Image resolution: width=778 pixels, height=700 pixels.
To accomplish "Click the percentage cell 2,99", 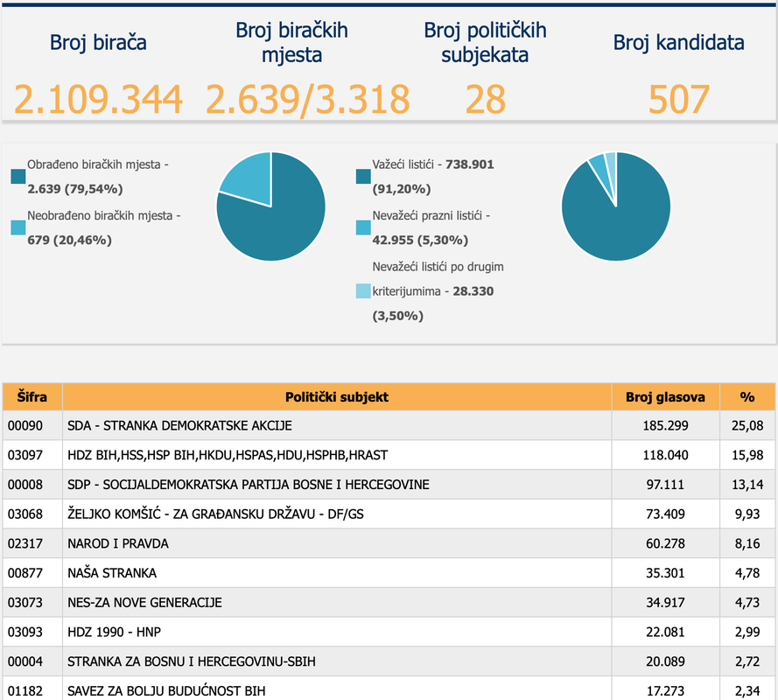I will pos(747,632).
